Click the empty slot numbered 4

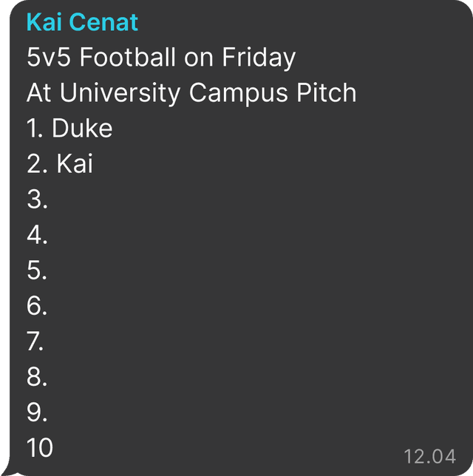tap(37, 235)
